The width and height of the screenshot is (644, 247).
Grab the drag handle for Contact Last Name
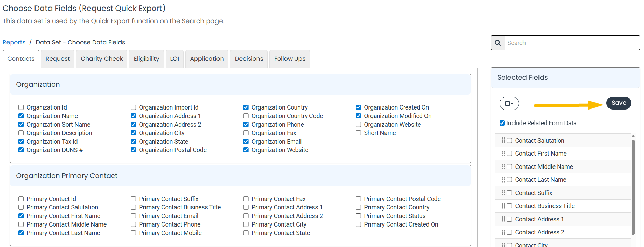[x=503, y=180]
